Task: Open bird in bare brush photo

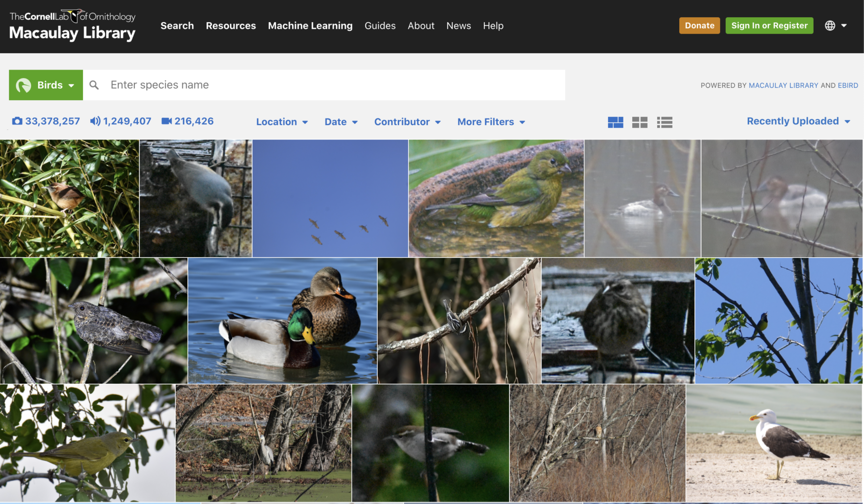Action: click(598, 443)
